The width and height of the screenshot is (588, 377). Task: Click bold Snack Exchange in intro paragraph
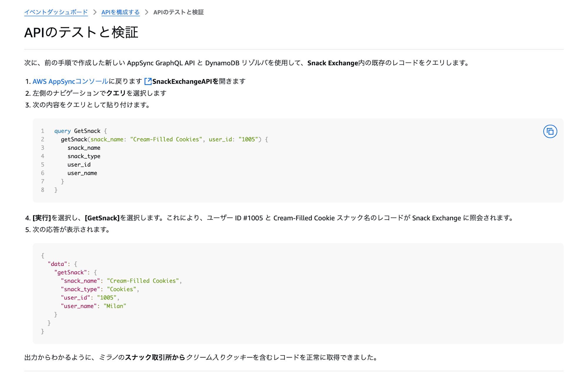[333, 63]
